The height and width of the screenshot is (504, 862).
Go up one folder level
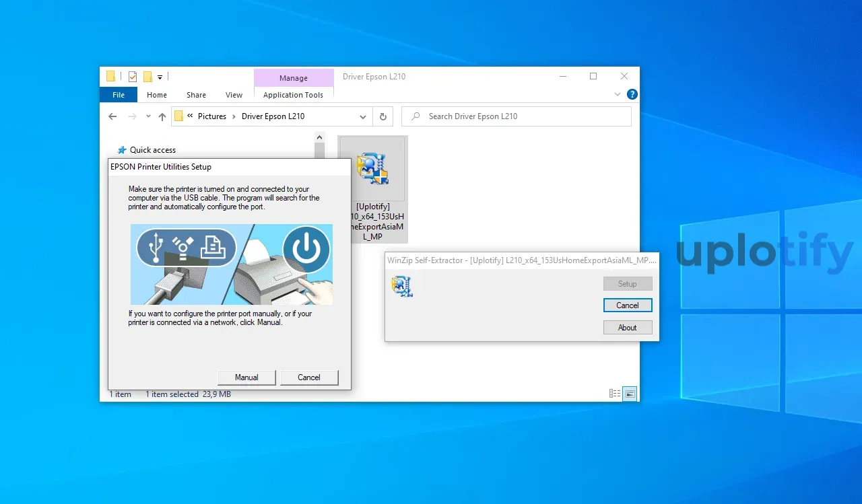pos(162,116)
